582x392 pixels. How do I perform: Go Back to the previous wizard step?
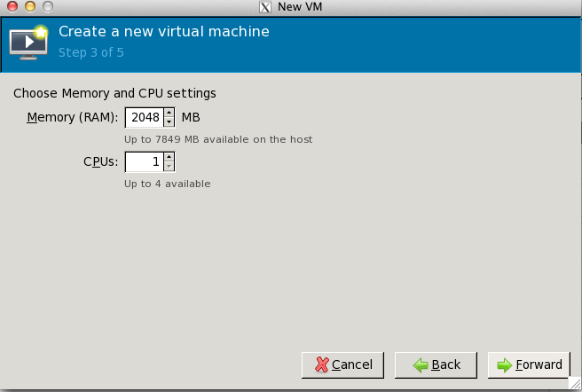pyautogui.click(x=436, y=365)
